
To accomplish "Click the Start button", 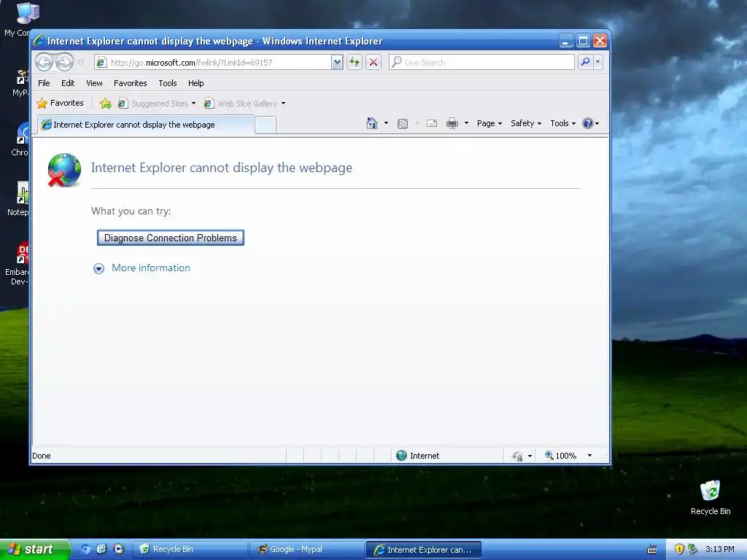I will pyautogui.click(x=35, y=549).
